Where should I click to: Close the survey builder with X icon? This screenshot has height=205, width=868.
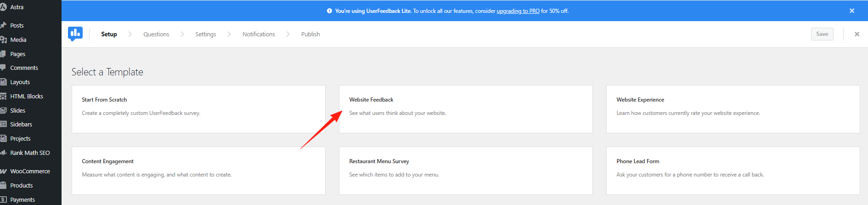point(857,34)
